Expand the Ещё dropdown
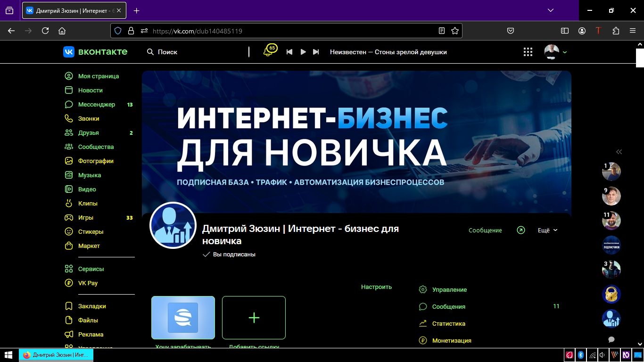Viewport: 644px width, 362px height. pyautogui.click(x=548, y=230)
